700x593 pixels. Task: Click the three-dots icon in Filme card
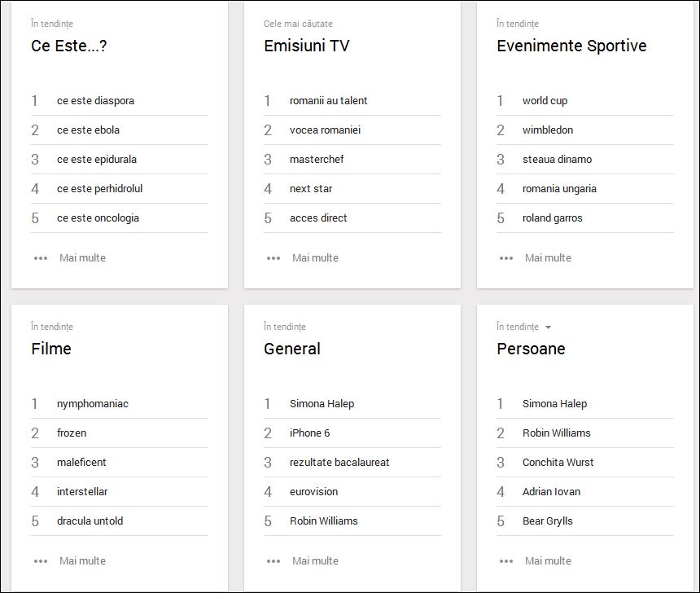(41, 561)
